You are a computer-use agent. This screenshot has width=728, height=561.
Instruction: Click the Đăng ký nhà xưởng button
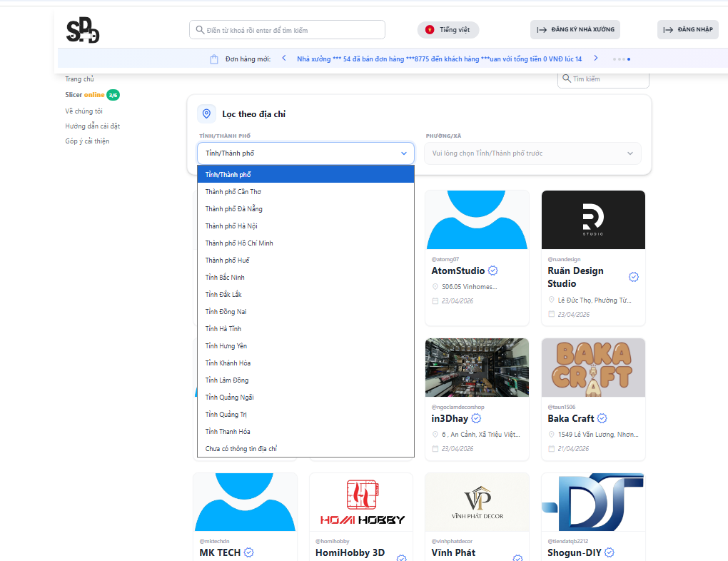coord(575,30)
